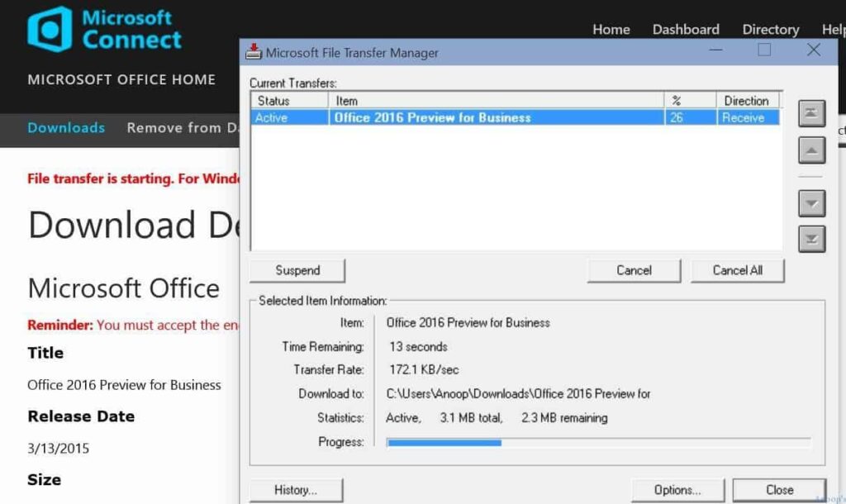Open the Help menu item
Image resolution: width=846 pixels, height=504 pixels.
coord(832,29)
